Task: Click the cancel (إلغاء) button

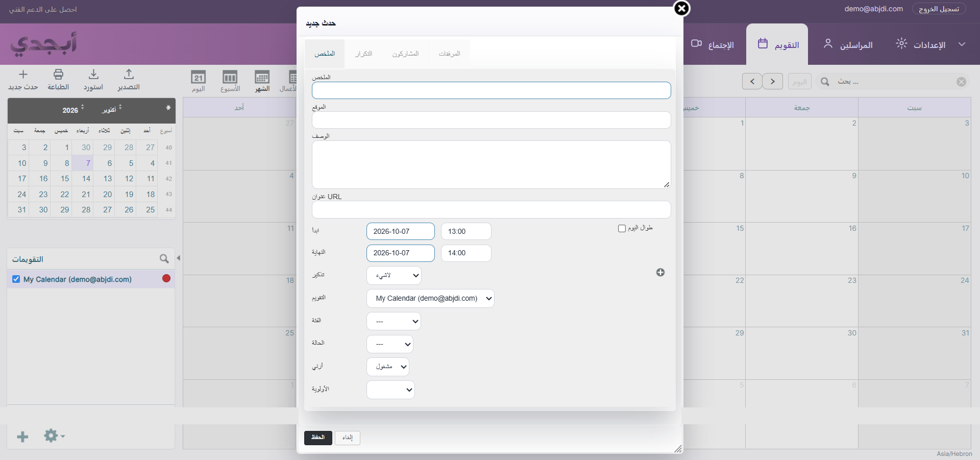Action: point(348,438)
